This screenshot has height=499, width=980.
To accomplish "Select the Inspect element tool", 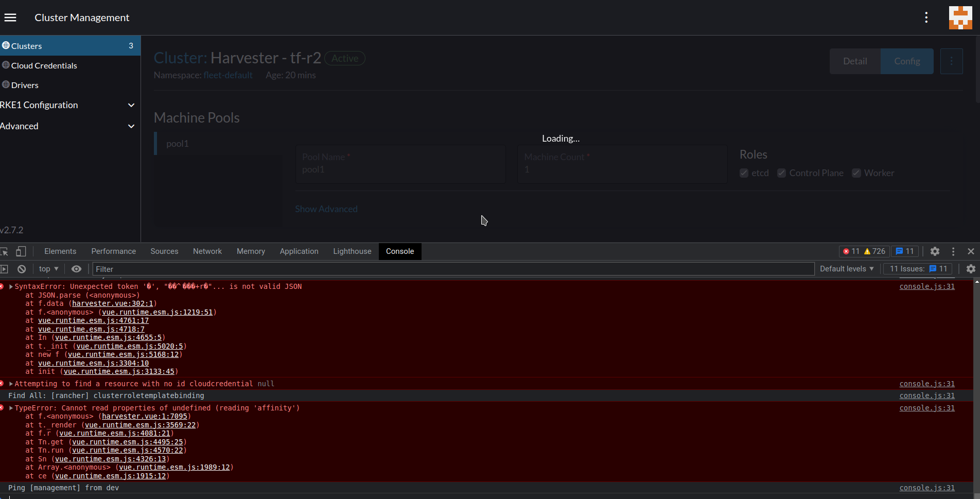I will pos(5,251).
